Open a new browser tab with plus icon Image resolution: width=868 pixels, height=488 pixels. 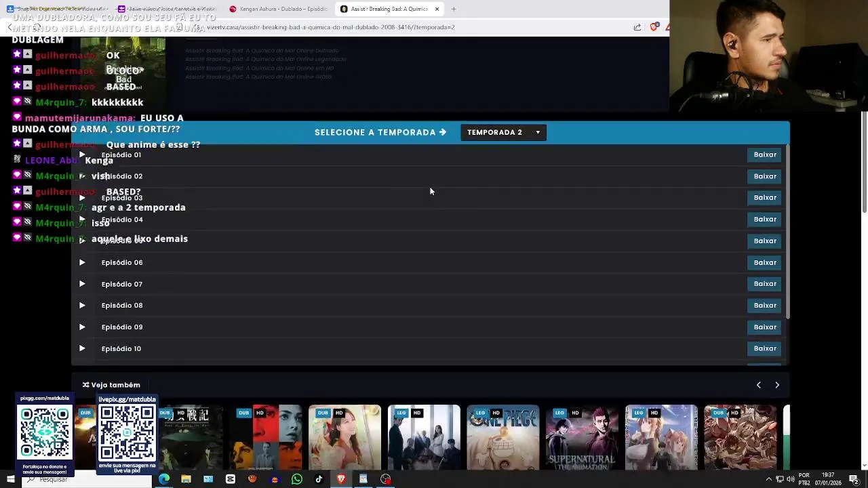[454, 9]
